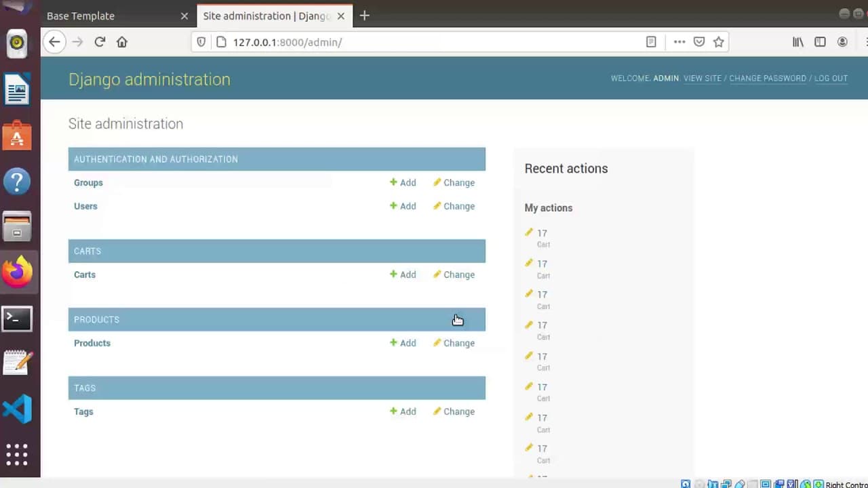This screenshot has height=488, width=868.
Task: Open the Users model list
Action: click(x=85, y=206)
